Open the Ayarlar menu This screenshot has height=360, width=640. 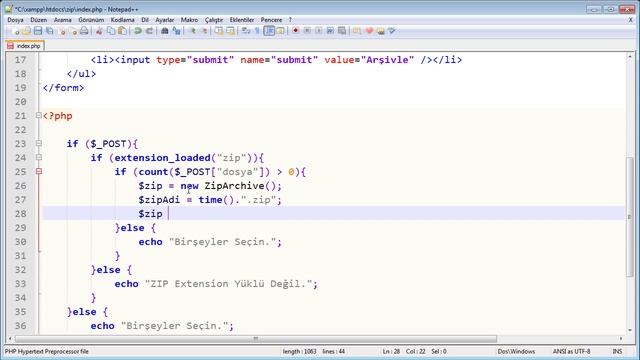click(x=164, y=20)
